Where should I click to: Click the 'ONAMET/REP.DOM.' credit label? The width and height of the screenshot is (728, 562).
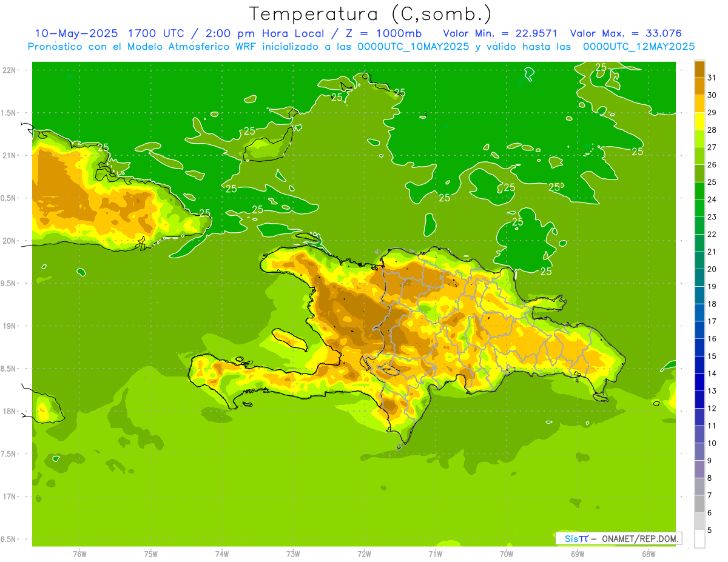[641, 538]
